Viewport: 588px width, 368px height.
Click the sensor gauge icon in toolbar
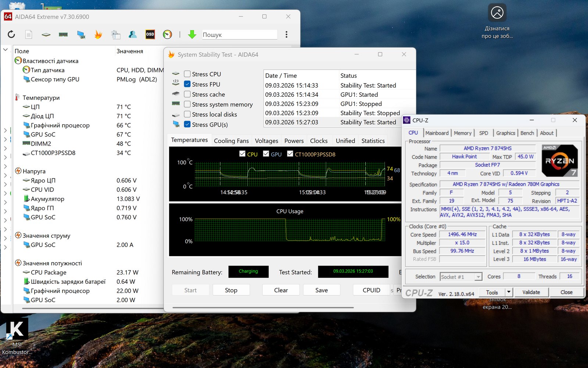coord(167,35)
